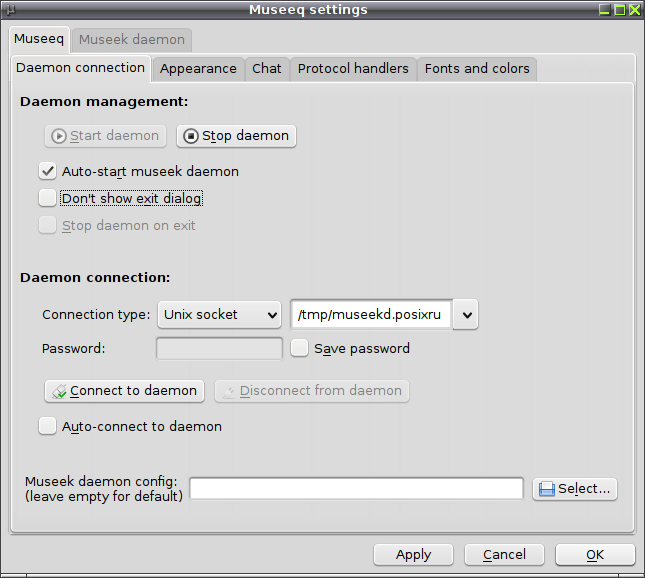Click the Password input field
This screenshot has height=578, width=645.
coord(219,349)
